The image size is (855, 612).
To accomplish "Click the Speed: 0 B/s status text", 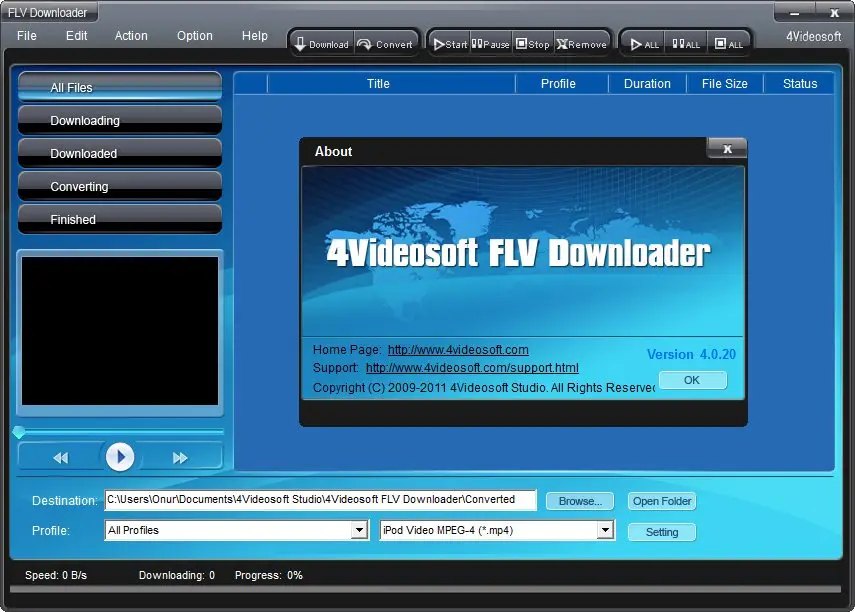I will point(56,575).
